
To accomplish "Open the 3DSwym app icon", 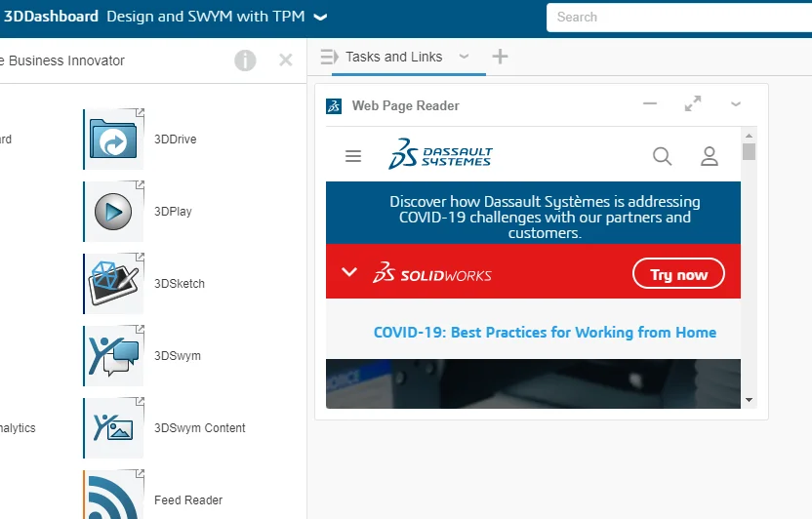I will coord(114,356).
